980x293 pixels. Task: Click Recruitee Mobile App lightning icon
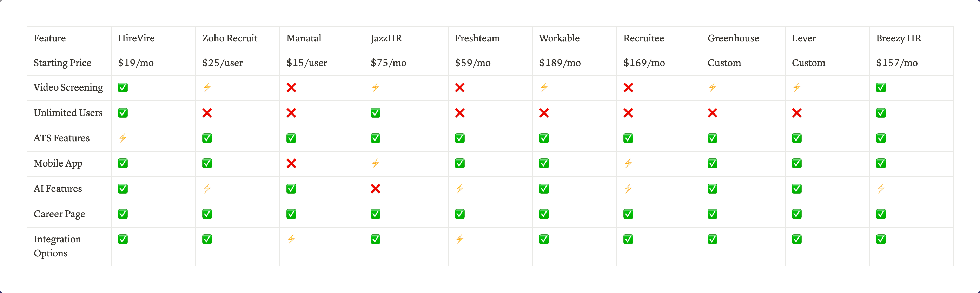pyautogui.click(x=628, y=163)
